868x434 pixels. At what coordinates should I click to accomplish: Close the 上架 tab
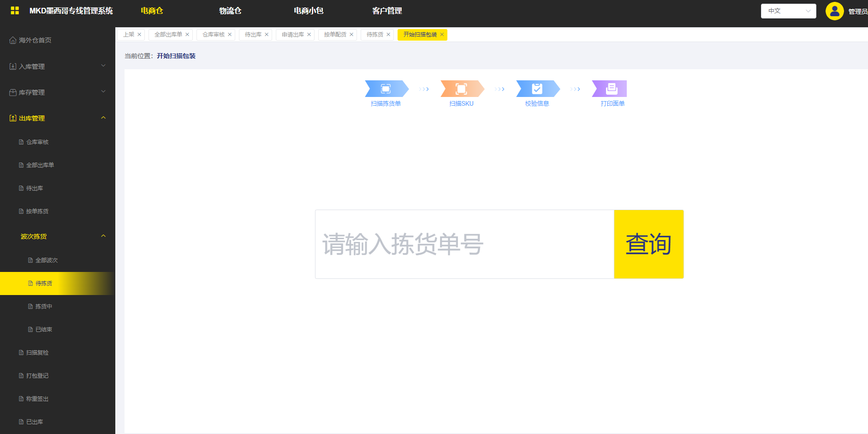[x=139, y=35]
